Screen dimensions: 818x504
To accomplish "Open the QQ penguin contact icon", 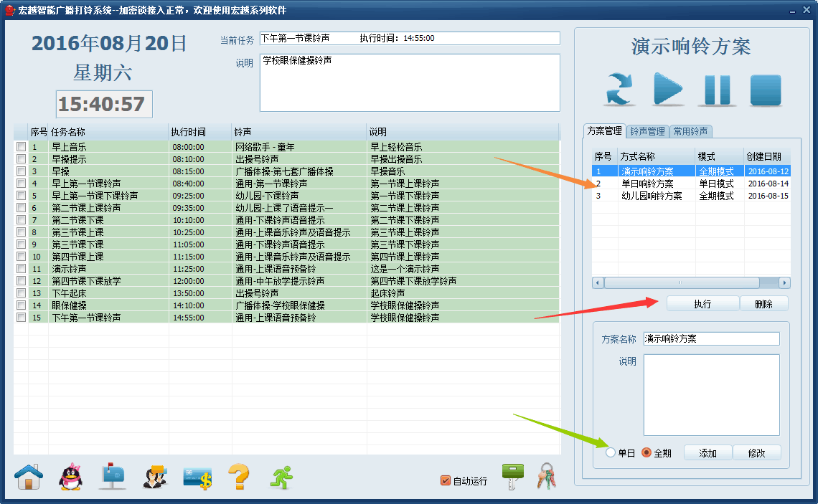I will 70,476.
